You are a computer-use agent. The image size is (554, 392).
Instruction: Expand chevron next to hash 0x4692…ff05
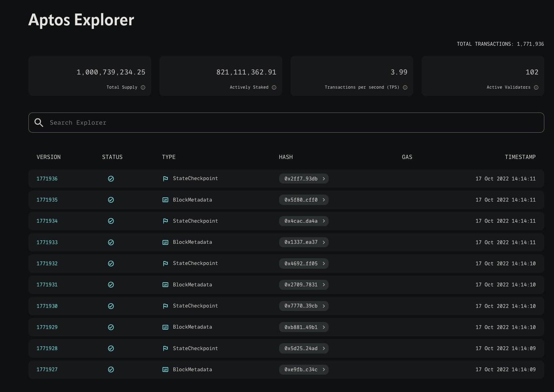(x=324, y=264)
